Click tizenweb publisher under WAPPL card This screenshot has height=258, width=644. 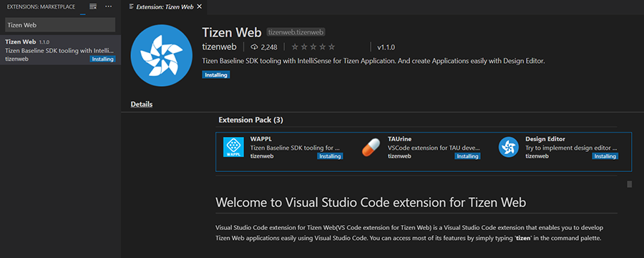262,156
